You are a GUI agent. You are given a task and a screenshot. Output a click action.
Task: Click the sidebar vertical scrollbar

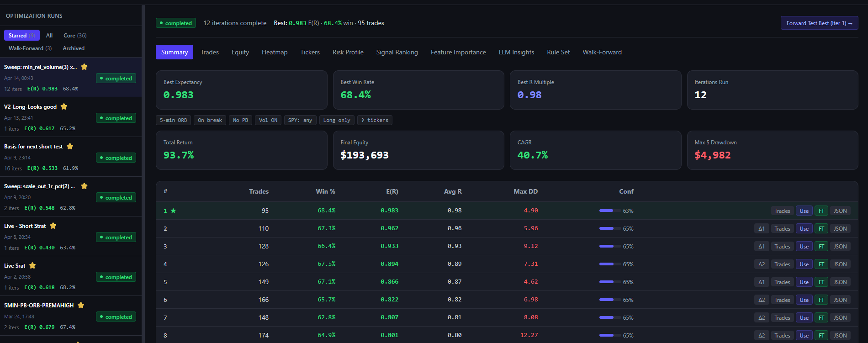pos(143,174)
